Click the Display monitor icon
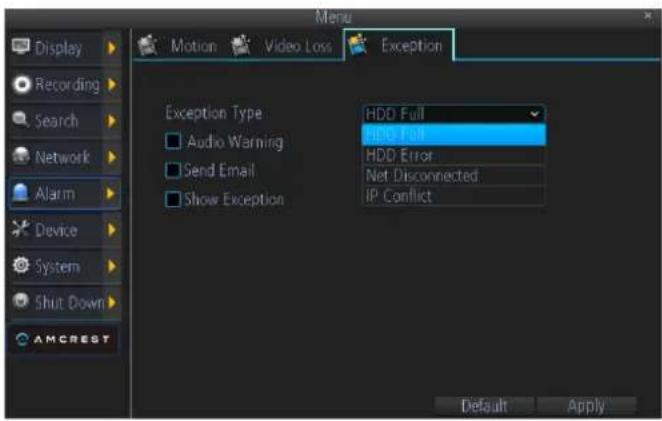The image size is (662, 421). pyautogui.click(x=21, y=46)
